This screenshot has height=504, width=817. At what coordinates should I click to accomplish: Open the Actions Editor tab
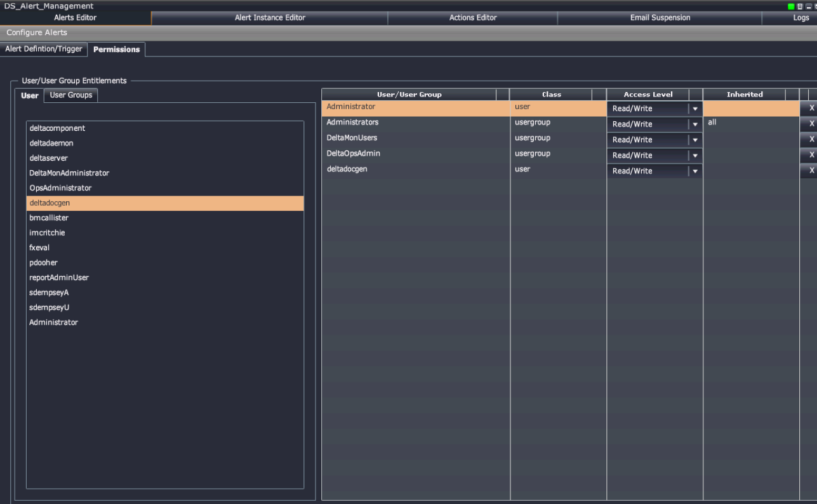click(473, 18)
